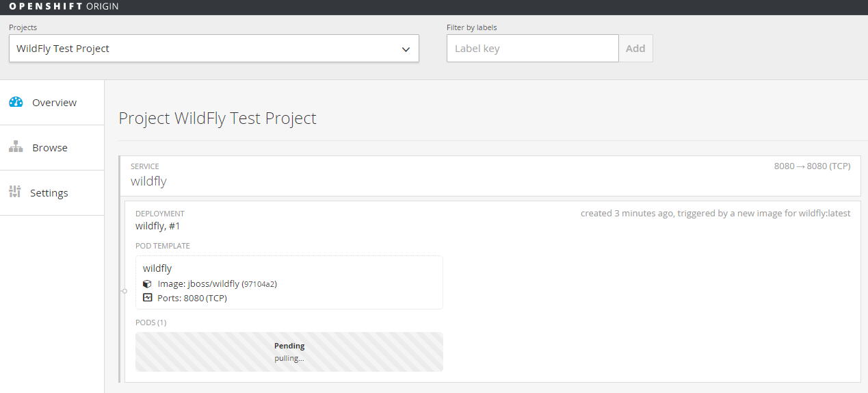Open the Overview sidebar tab
This screenshot has height=393, width=868.
[x=54, y=103]
